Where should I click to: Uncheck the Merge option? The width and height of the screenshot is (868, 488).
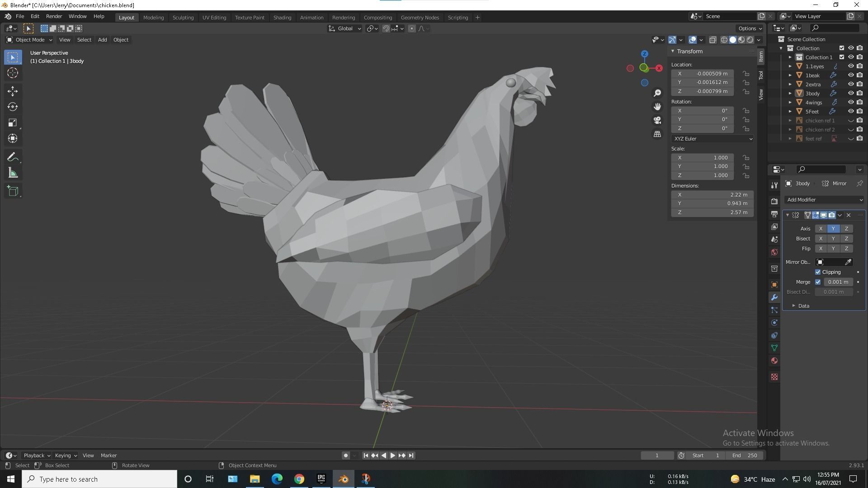pyautogui.click(x=818, y=282)
